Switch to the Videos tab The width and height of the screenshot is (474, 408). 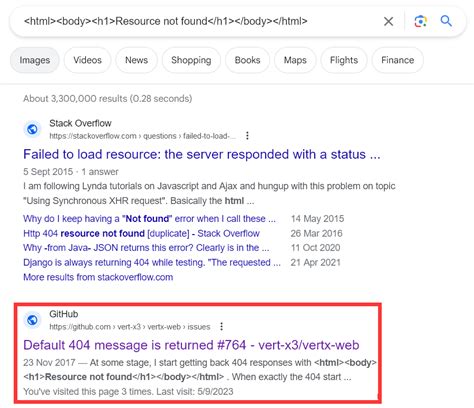[87, 60]
